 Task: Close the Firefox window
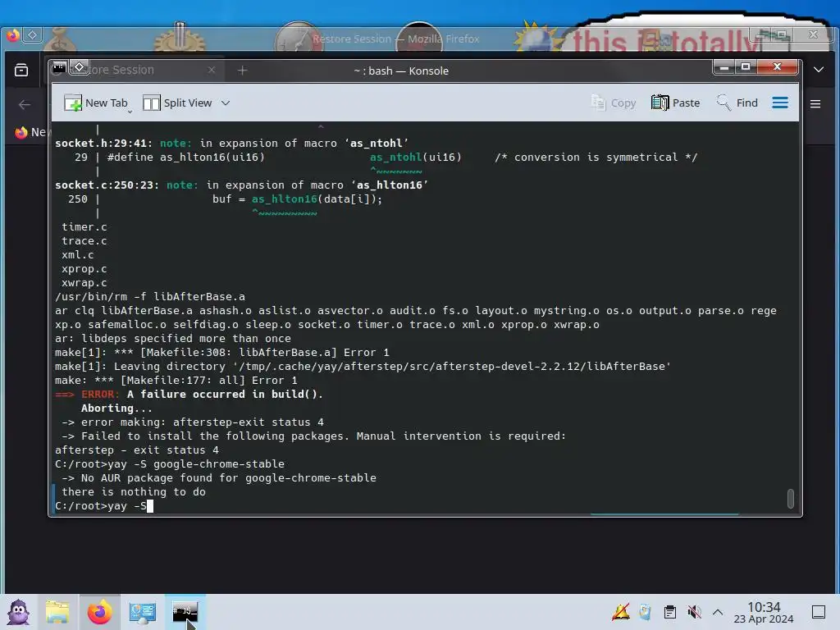(813, 34)
